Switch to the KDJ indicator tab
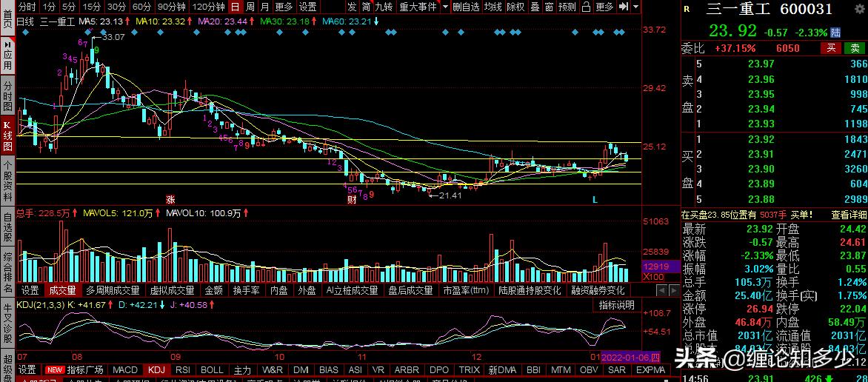 tap(157, 370)
